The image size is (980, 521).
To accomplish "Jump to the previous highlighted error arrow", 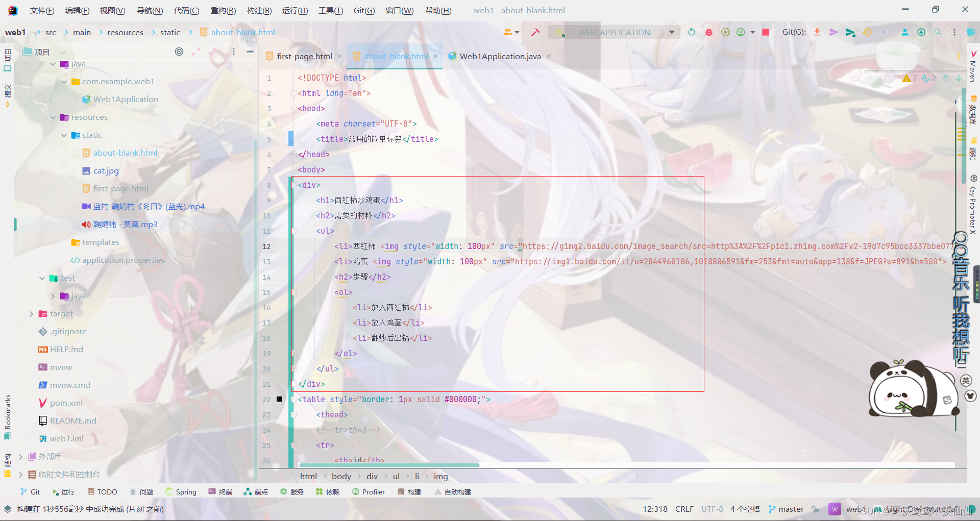I will 946,78.
